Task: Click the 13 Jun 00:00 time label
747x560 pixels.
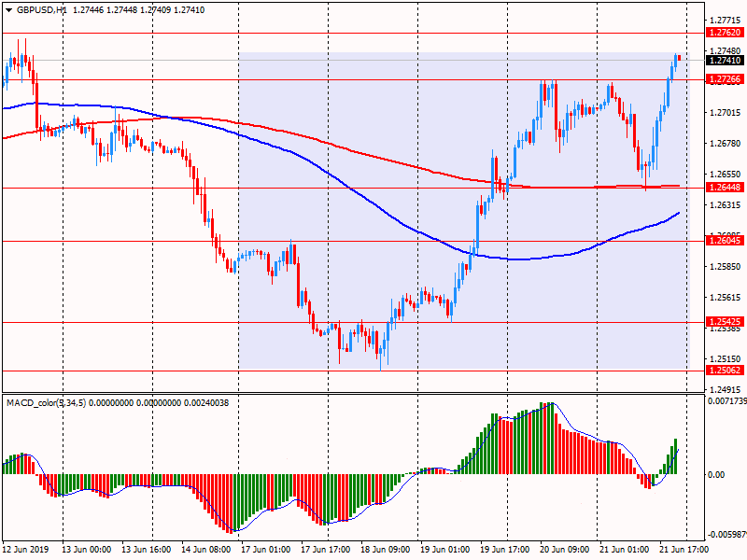Action: pos(86,549)
